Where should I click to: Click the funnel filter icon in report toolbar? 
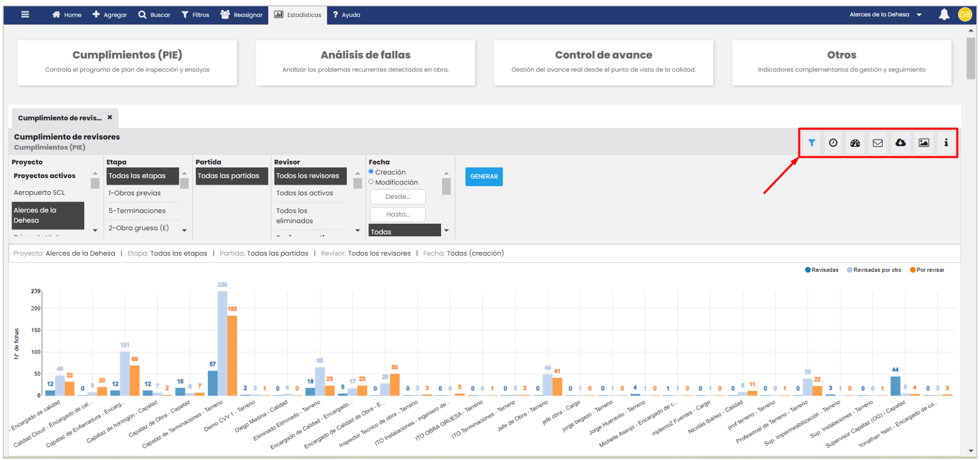[x=811, y=143]
